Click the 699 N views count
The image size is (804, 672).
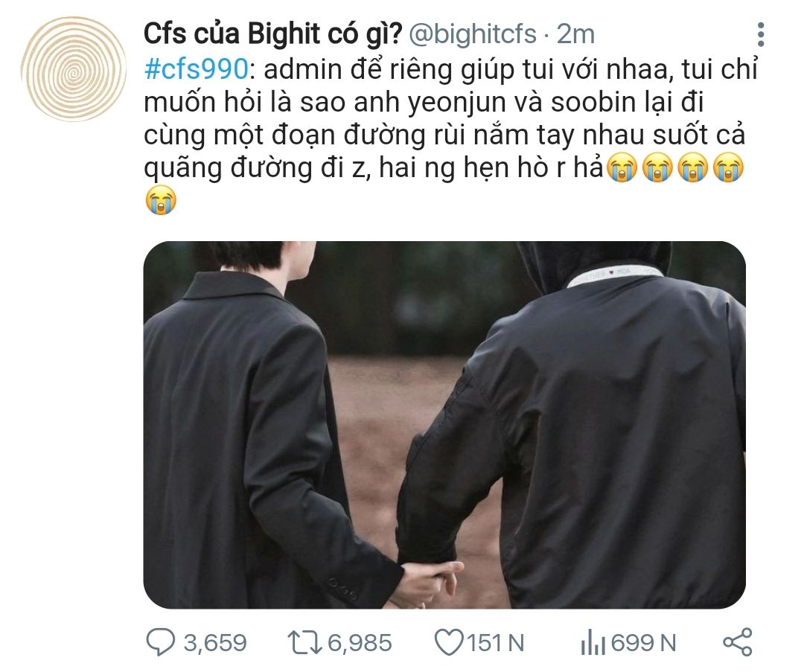click(643, 643)
